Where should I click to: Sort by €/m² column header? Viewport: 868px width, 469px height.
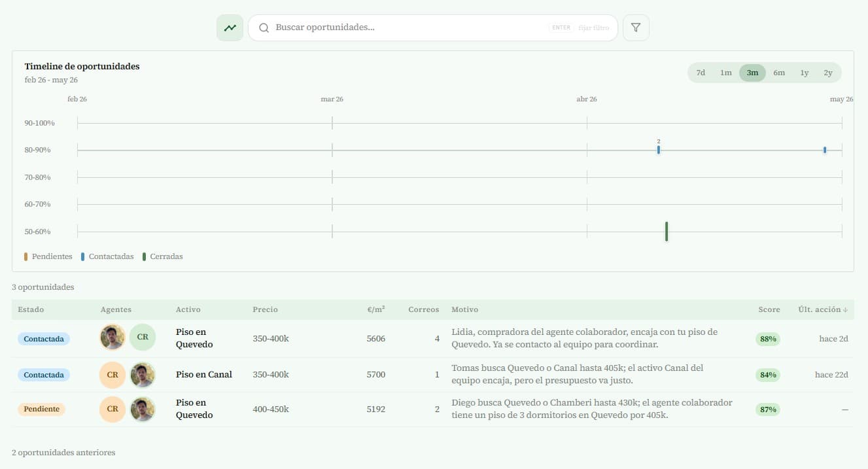(376, 309)
